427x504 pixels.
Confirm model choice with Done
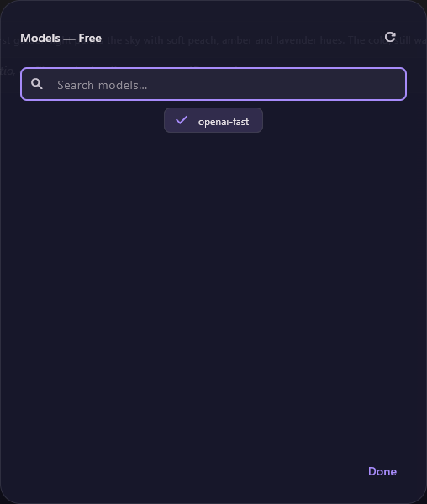pyautogui.click(x=382, y=471)
